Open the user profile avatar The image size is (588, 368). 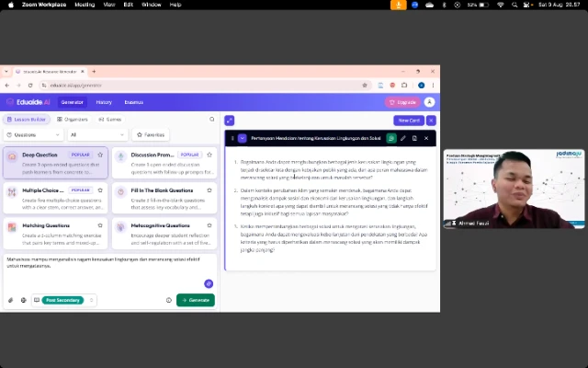429,102
